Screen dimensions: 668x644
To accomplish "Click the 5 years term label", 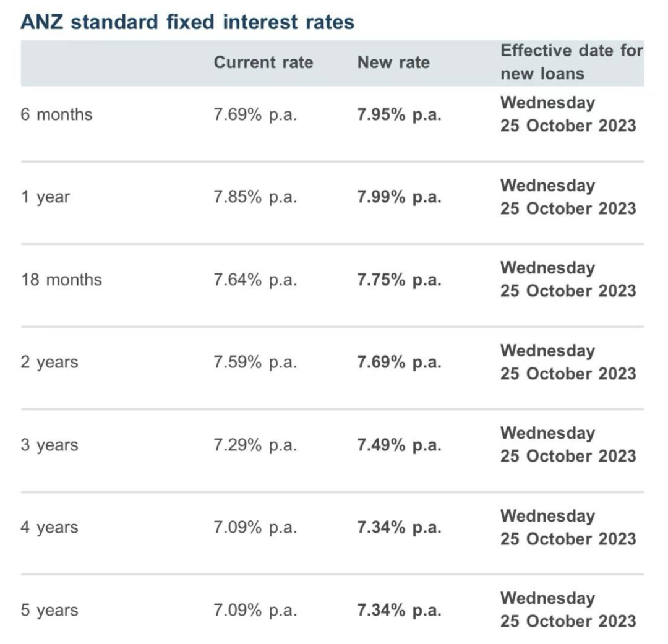I will pyautogui.click(x=49, y=611).
